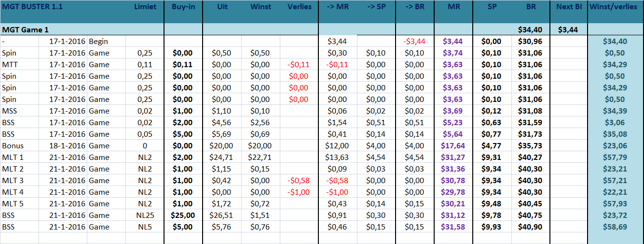
Task: Click the Next BI value $3,44
Action: click(569, 29)
